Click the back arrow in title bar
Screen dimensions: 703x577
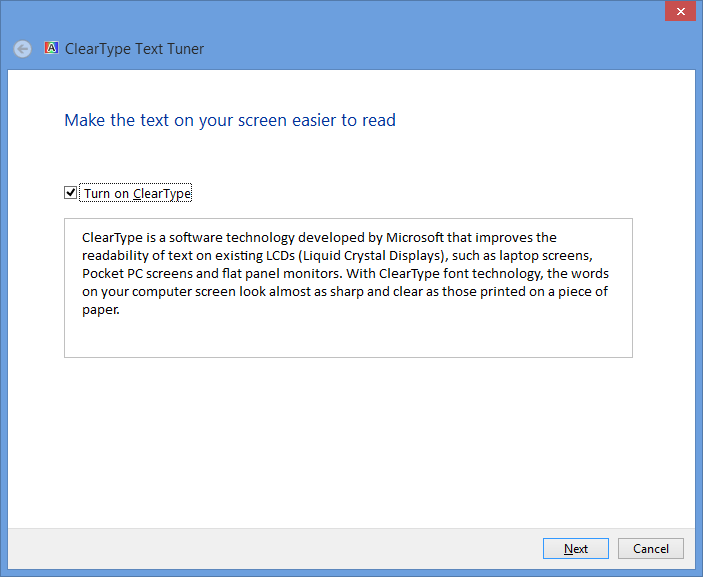22,49
